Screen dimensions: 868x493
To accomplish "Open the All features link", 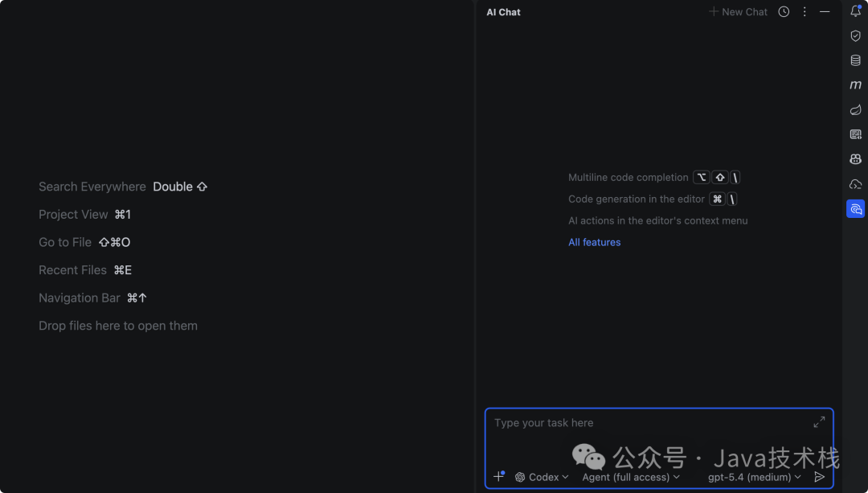I will click(x=595, y=241).
